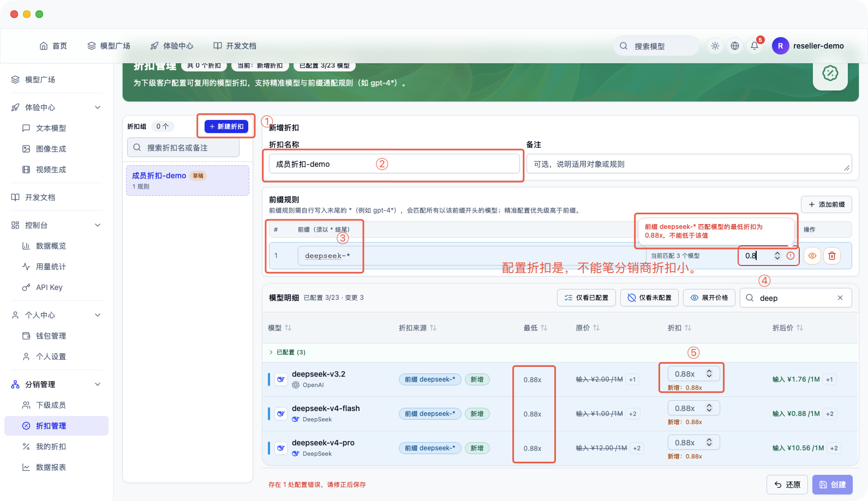The image size is (868, 501).
Task: Adjust deepseek-v3.2 discount stepper arrows
Action: click(709, 373)
